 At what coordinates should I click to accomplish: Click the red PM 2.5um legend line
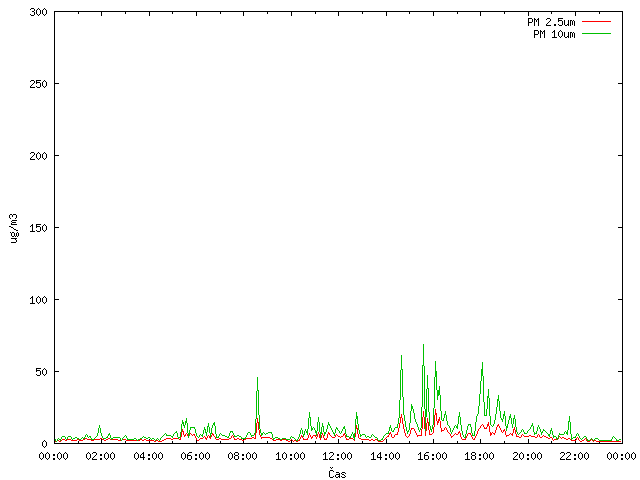(x=596, y=22)
